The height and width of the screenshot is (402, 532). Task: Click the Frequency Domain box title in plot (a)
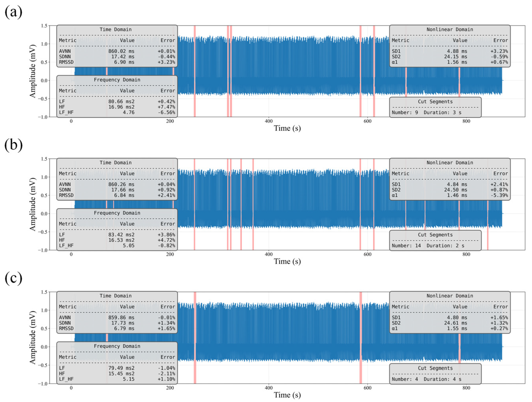tap(117, 80)
